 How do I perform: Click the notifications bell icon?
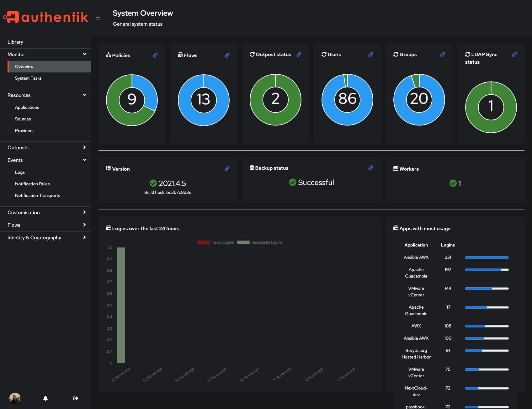(45, 398)
